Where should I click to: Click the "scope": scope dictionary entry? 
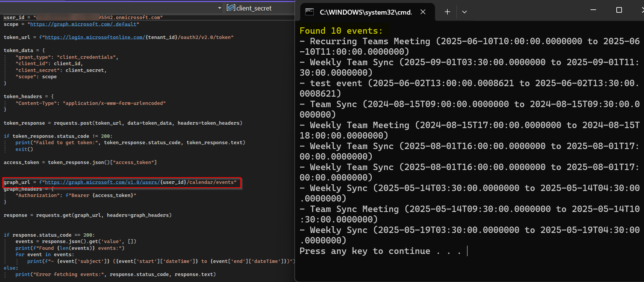pos(36,77)
